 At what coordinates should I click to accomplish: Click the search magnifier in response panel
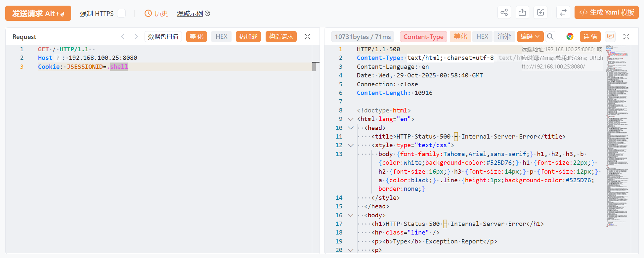pos(550,37)
